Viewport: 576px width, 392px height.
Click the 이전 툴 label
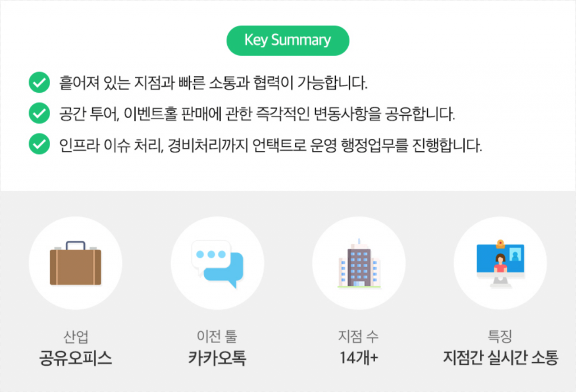217,337
